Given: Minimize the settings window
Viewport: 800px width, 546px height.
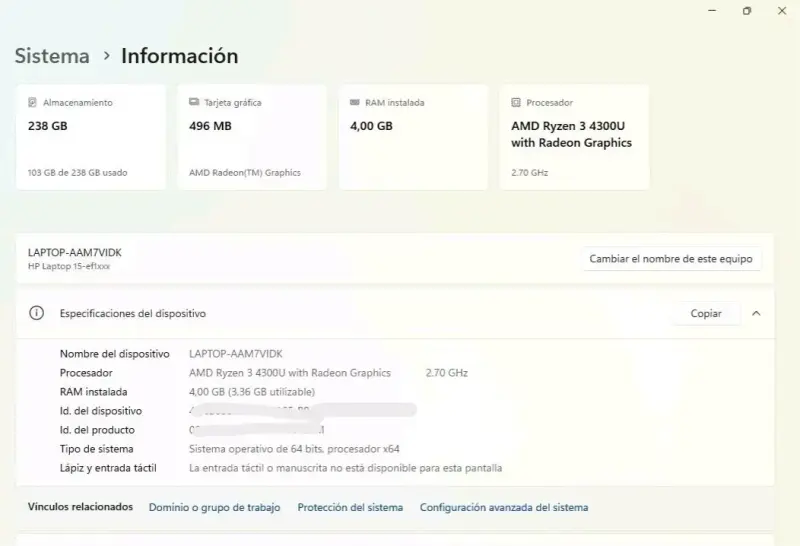Looking at the screenshot, I should point(712,11).
